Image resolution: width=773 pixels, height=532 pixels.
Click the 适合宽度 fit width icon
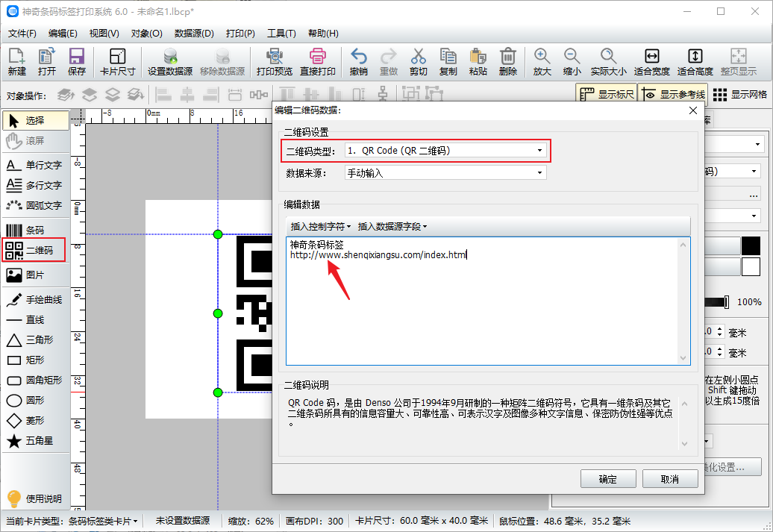651,62
